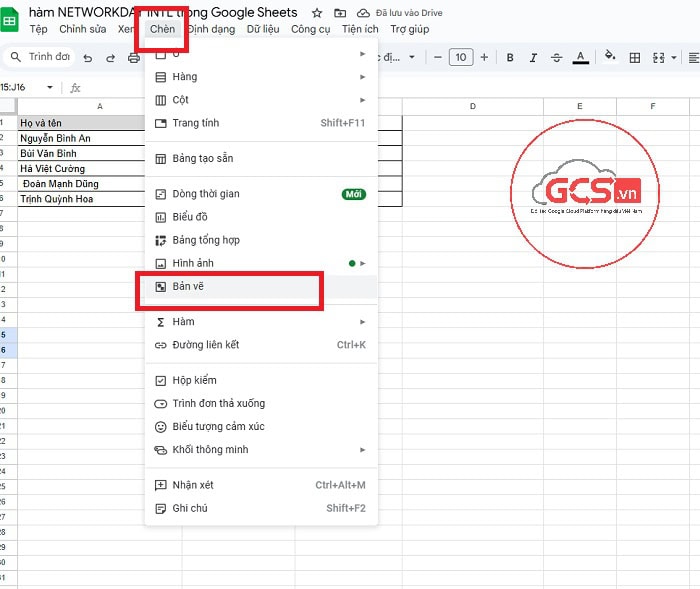
Task: Insert a checkbox via Hộp kiểm
Action: point(194,380)
